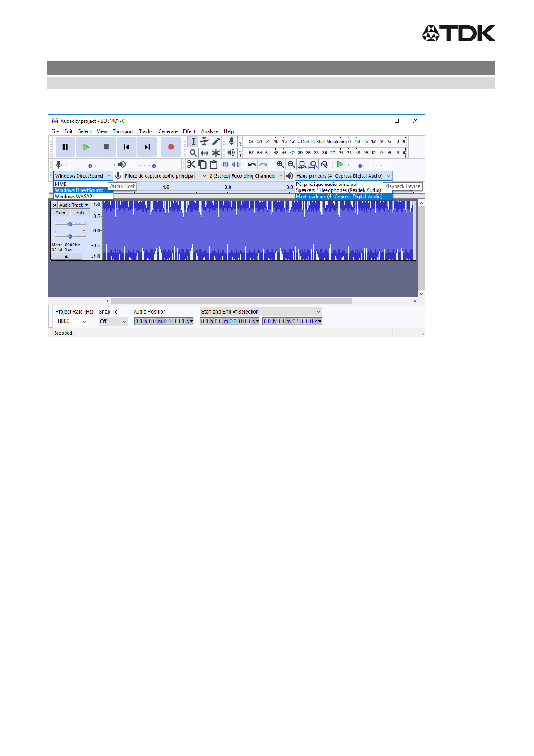
Task: Open the Recording Channels dropdown
Action: point(247,176)
